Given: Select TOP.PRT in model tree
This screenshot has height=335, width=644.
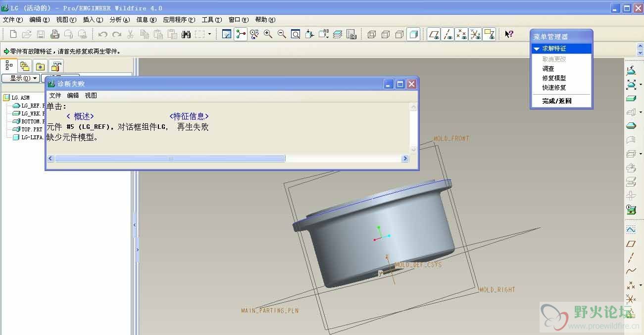Looking at the screenshot, I should point(28,129).
